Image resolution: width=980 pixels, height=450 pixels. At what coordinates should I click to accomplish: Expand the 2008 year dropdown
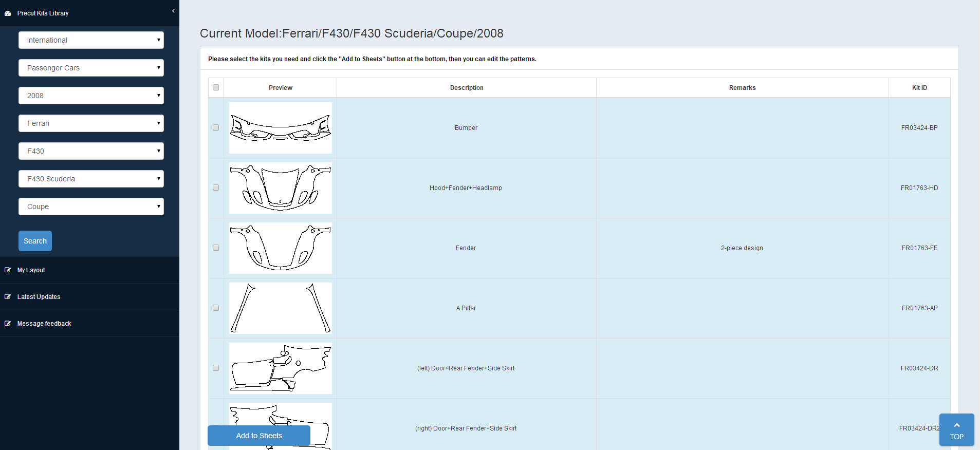click(x=91, y=96)
